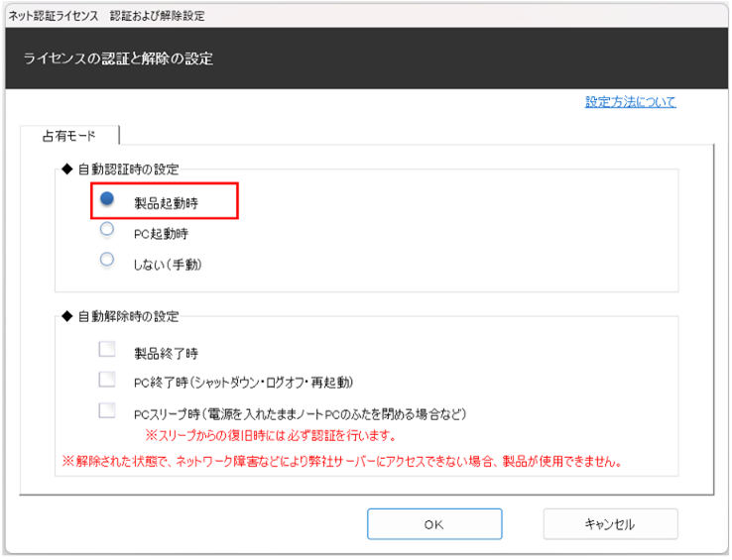Switch to the 占有モード tab
The height and width of the screenshot is (560, 732).
point(68,135)
